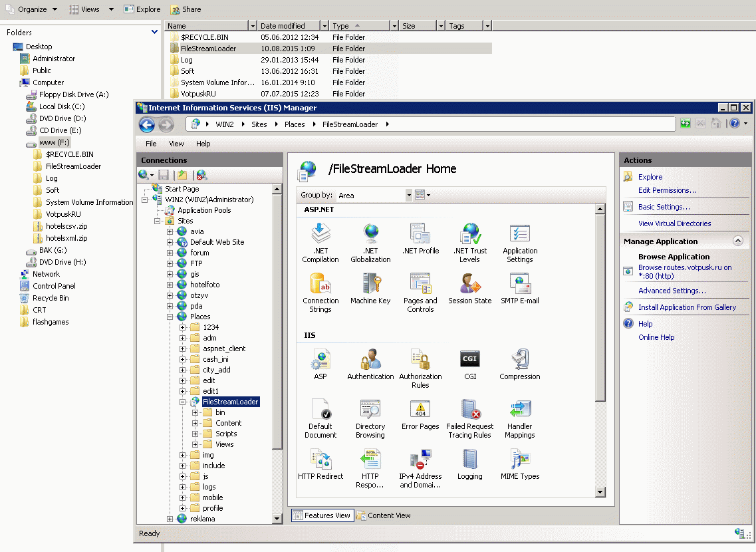Screen dimensions: 756x552
Task: Click the Type column header in Explorer
Action: (360, 25)
